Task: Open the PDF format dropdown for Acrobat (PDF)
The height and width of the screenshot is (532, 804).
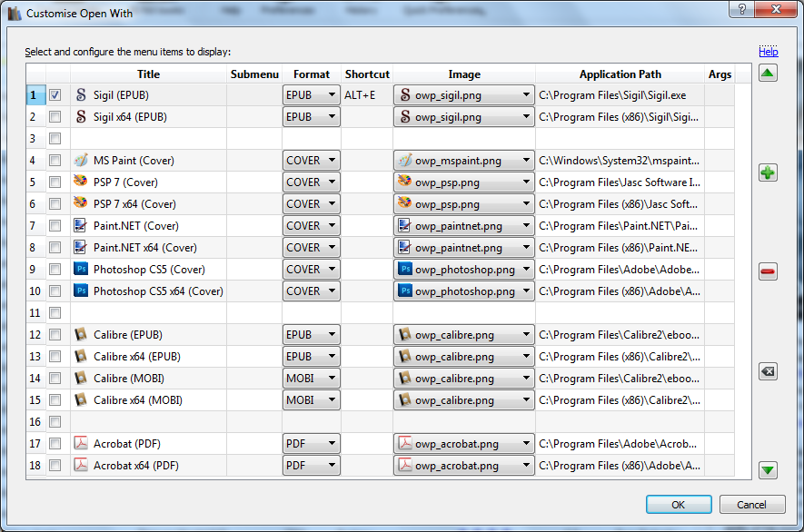Action: click(x=312, y=443)
